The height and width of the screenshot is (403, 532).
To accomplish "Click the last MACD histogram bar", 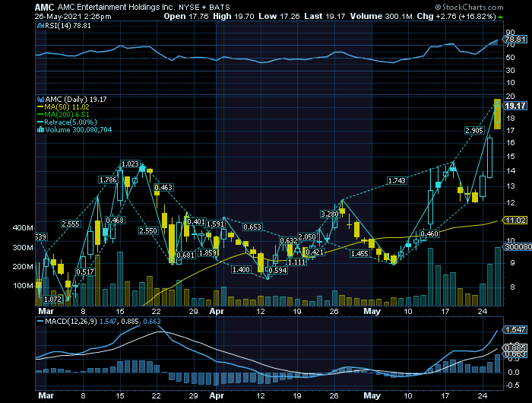I will pos(498,363).
